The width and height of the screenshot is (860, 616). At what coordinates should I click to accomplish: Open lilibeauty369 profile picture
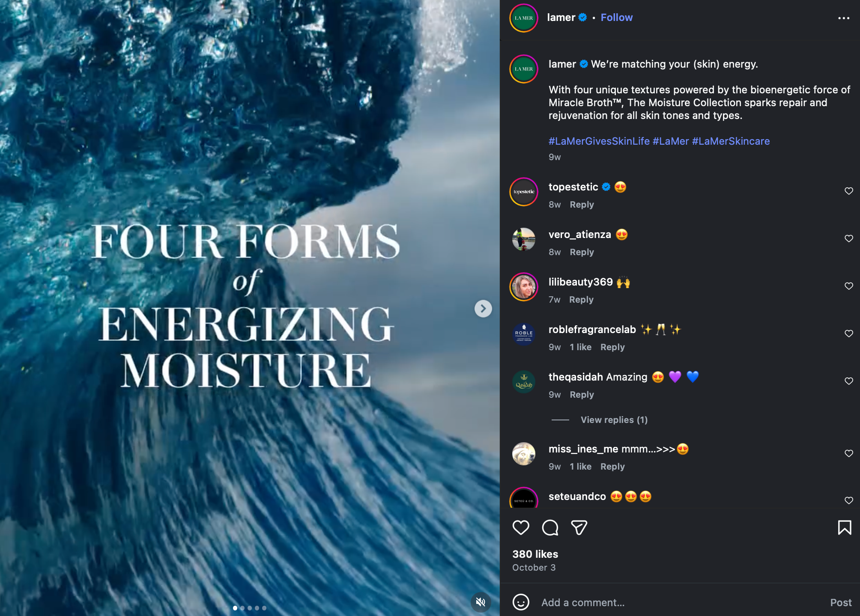click(523, 287)
